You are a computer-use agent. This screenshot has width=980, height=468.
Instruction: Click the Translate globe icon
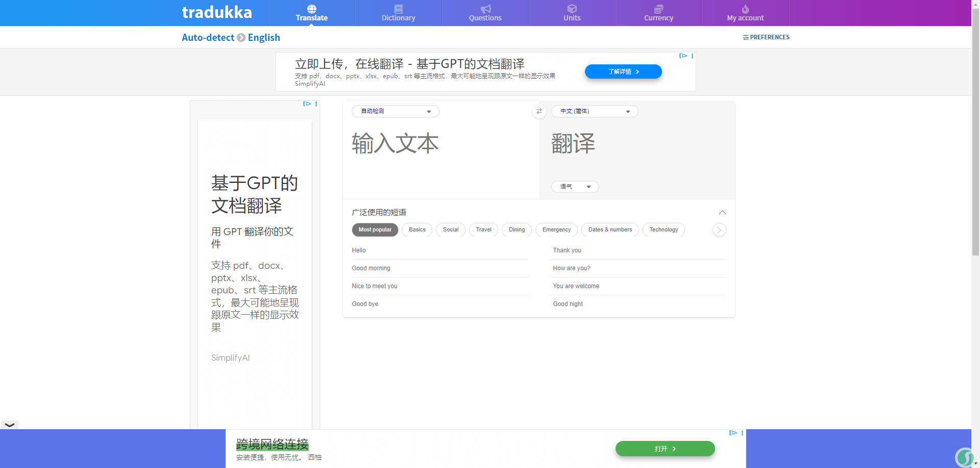(x=311, y=9)
